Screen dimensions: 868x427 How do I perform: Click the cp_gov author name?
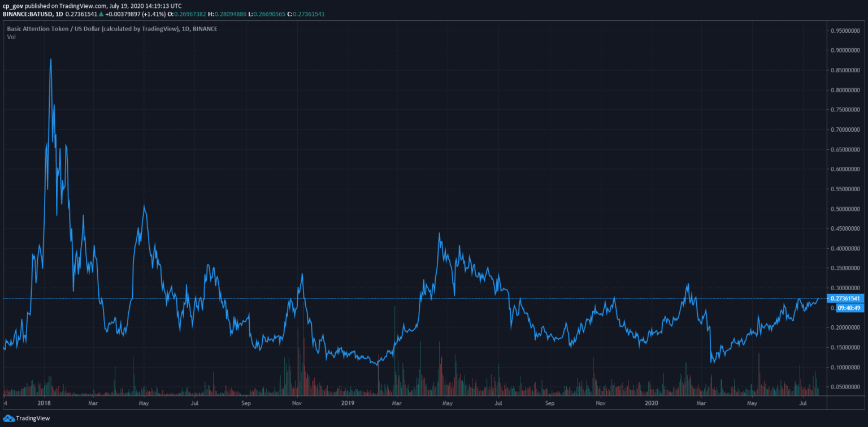tap(12, 6)
